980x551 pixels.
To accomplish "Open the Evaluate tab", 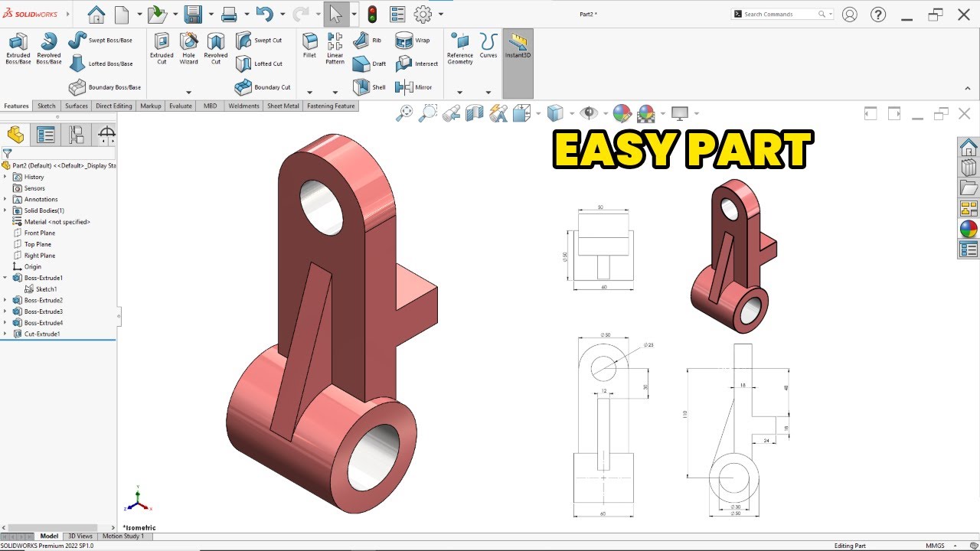I will 181,106.
